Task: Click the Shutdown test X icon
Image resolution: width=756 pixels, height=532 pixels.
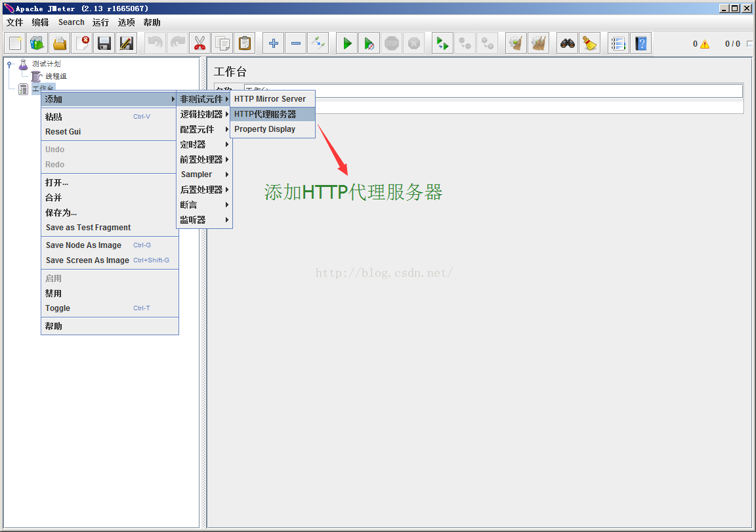Action: coord(413,43)
